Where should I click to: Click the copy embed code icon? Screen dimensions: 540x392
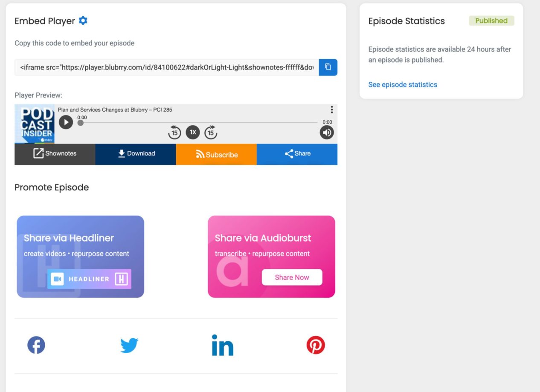click(328, 67)
